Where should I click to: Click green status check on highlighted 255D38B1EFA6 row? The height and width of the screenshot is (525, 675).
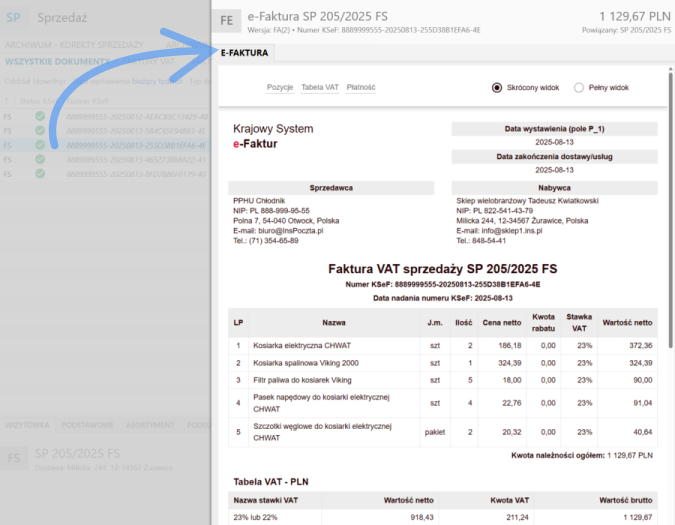tap(39, 145)
